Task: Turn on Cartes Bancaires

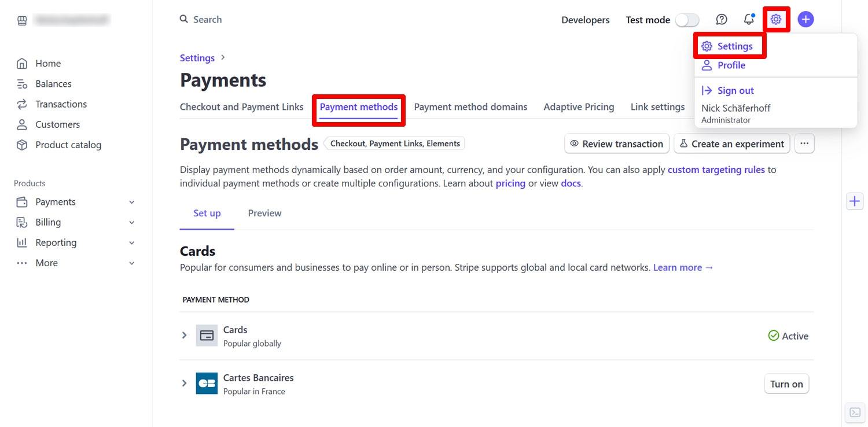Action: [x=786, y=384]
